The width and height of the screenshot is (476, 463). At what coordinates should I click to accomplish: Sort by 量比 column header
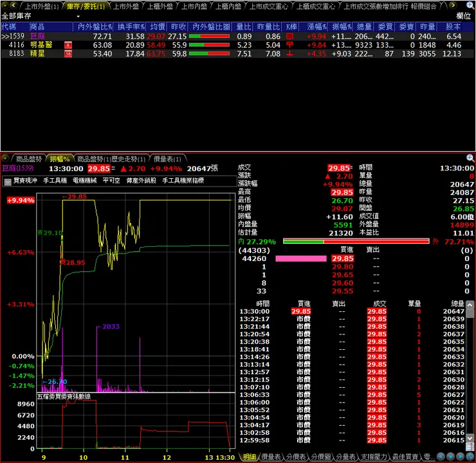(244, 27)
